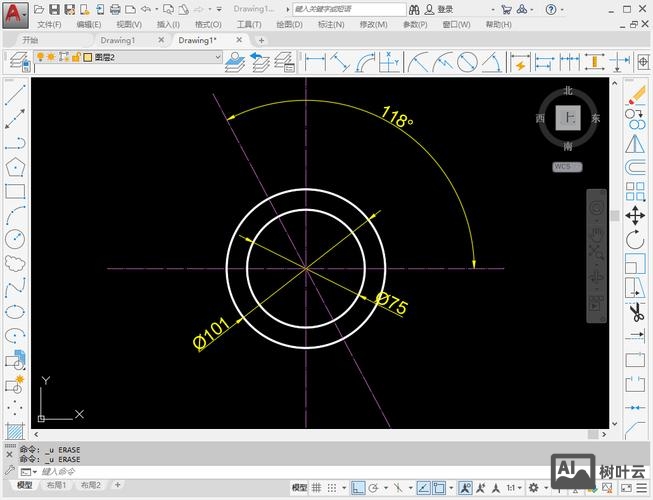
Task: Click the 登录 sign-in button
Action: click(x=445, y=9)
